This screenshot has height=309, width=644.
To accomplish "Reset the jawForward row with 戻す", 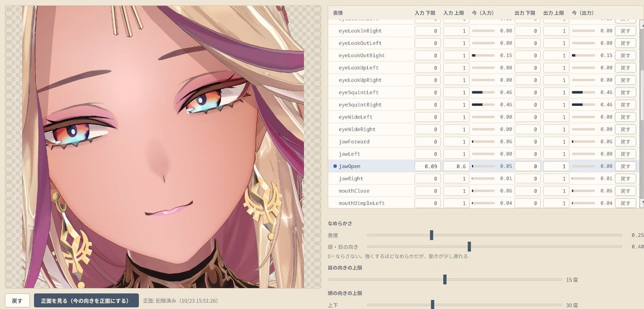I will (x=625, y=142).
